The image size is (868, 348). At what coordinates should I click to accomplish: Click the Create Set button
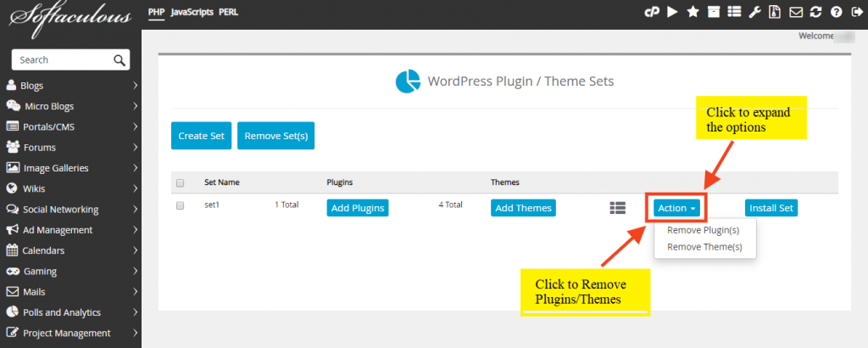(202, 136)
